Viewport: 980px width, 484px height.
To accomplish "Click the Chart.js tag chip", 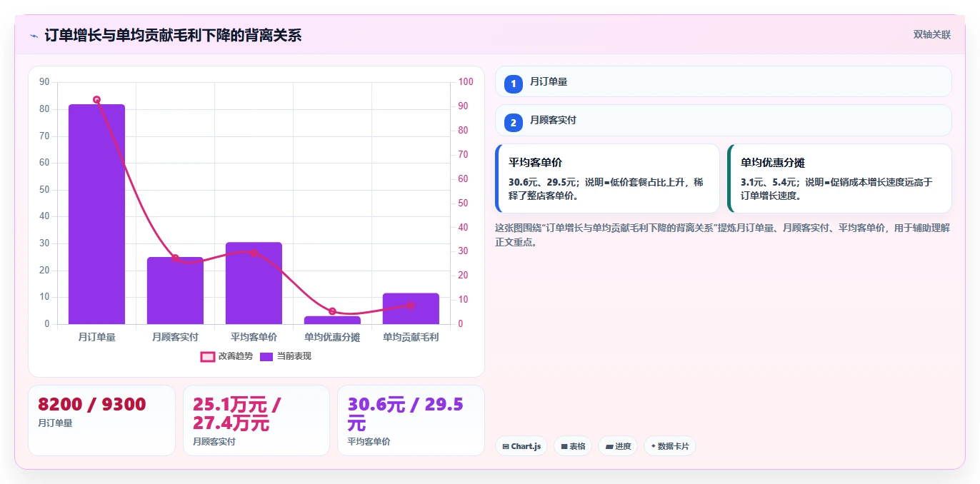I will coord(521,446).
